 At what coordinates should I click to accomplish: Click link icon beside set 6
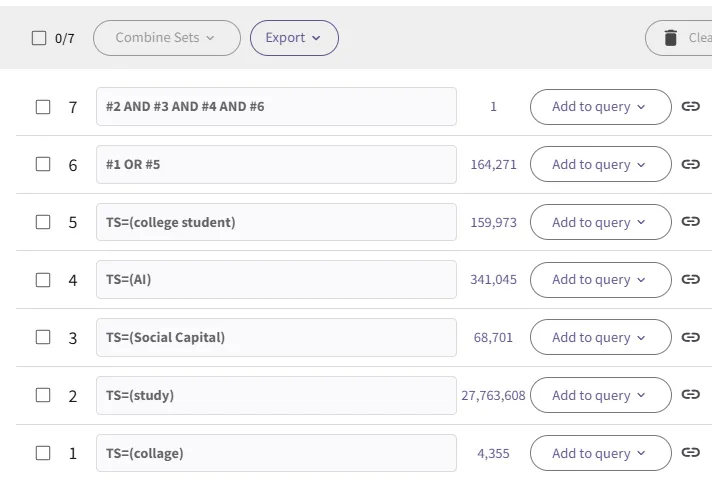tap(690, 164)
